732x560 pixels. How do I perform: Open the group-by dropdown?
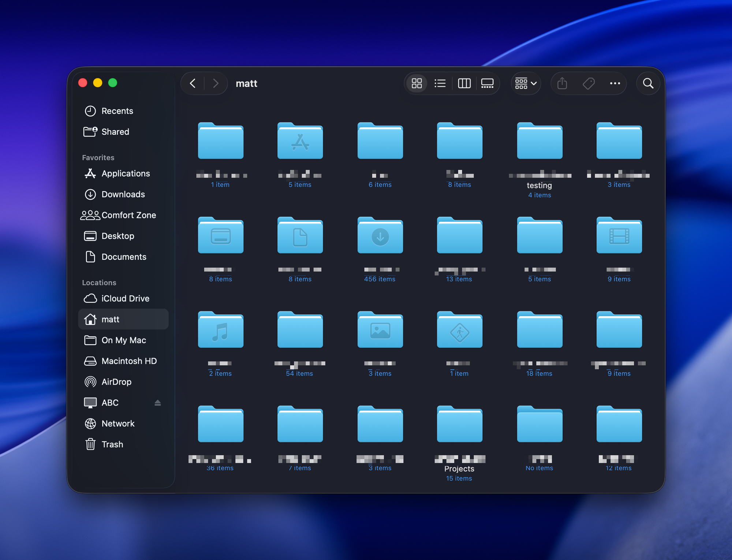[x=526, y=83]
